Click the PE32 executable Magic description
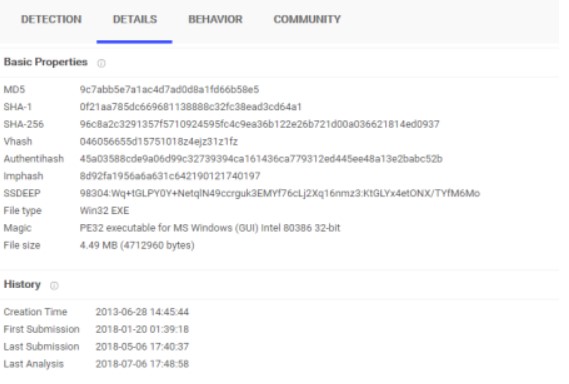The height and width of the screenshot is (384, 569). point(210,228)
